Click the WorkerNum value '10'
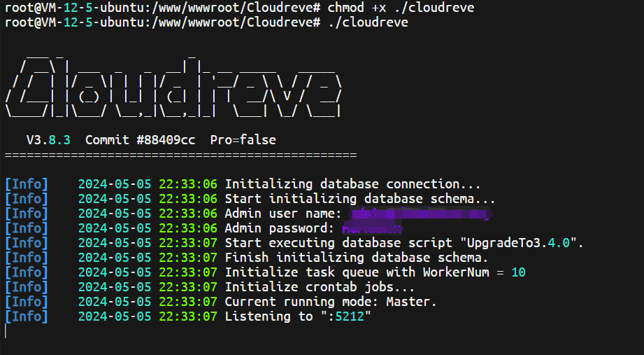Image resolution: width=644 pixels, height=355 pixels. point(518,272)
